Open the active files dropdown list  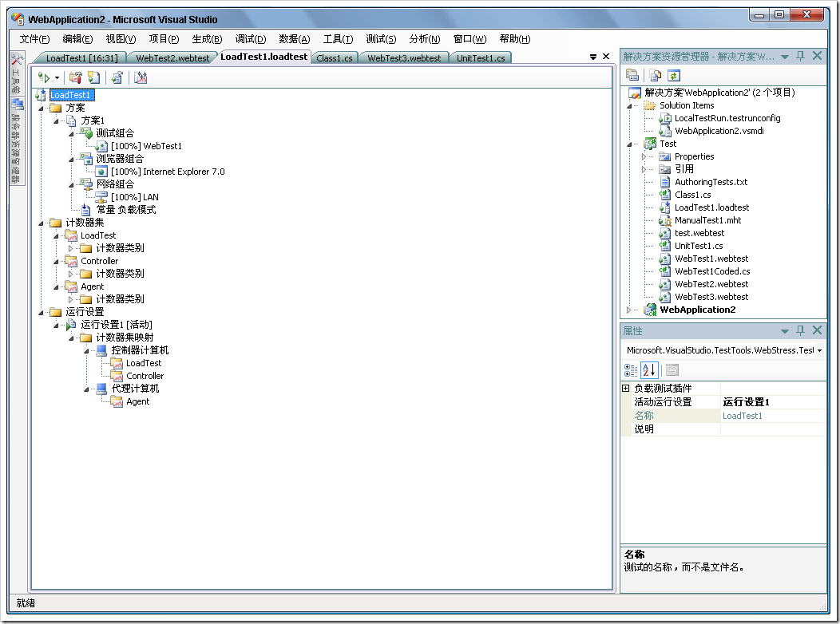point(593,57)
